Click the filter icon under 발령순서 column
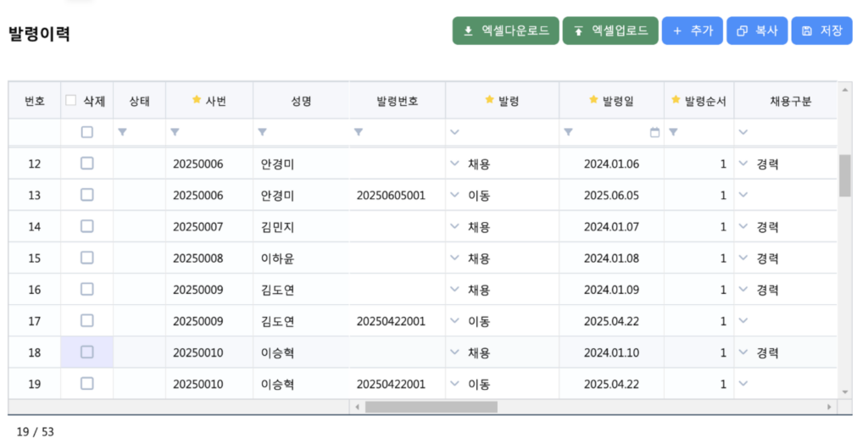 click(x=673, y=132)
